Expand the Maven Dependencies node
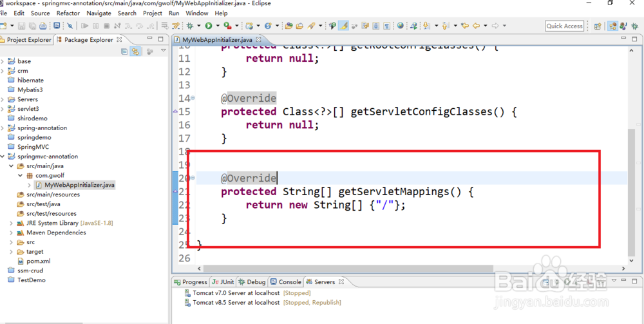The image size is (644, 324). [x=12, y=233]
